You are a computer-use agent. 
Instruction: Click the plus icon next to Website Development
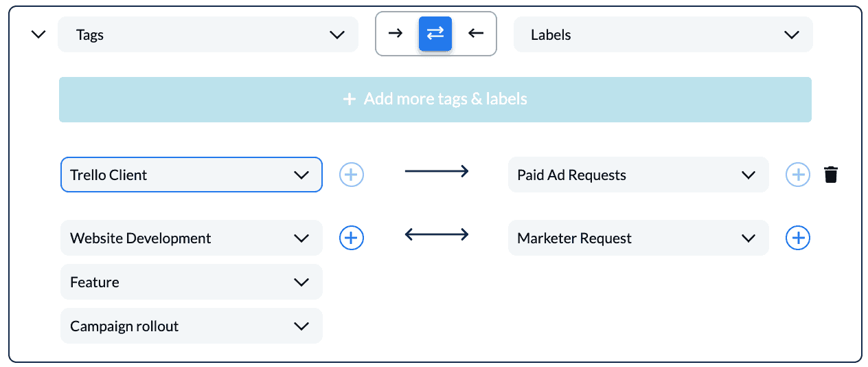[x=352, y=238]
